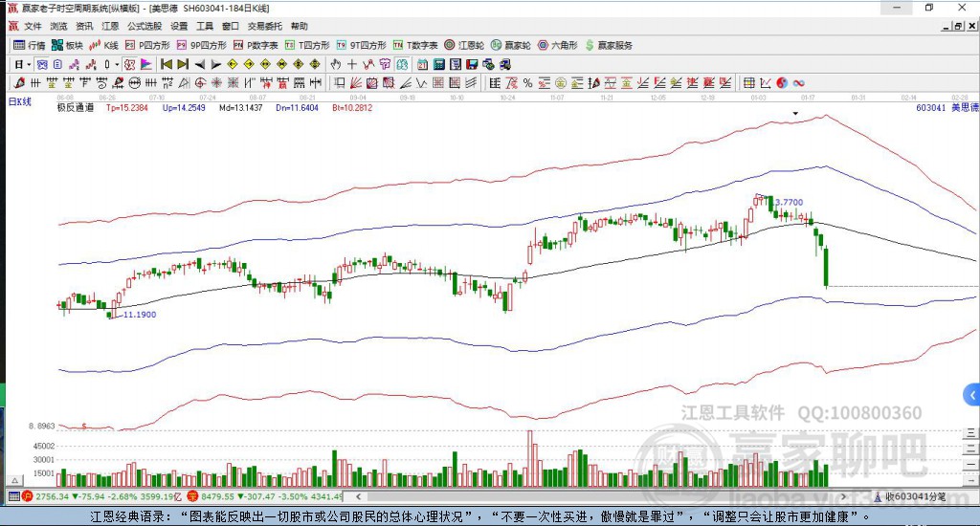
Task: Click the yin-yang symbol icon
Action: (782, 82)
